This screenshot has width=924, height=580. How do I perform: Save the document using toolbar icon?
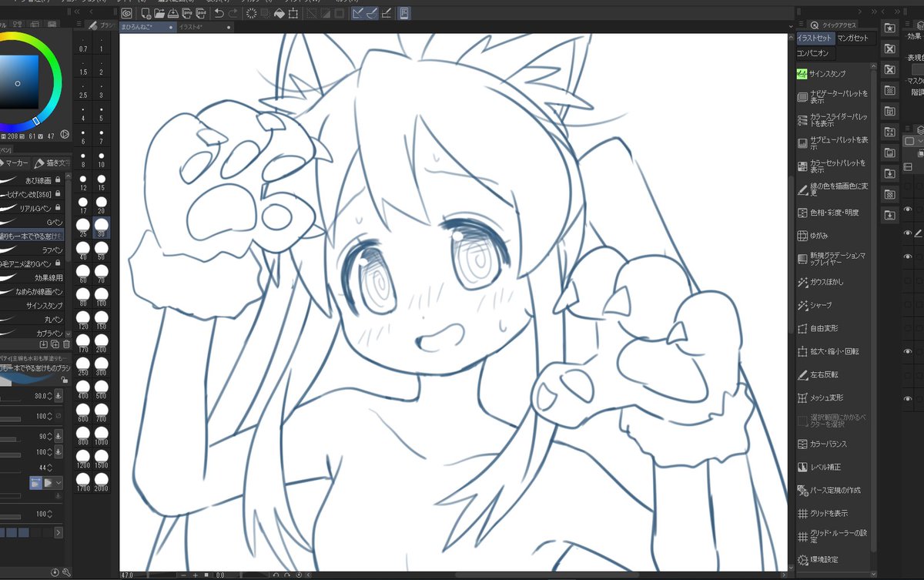point(173,13)
